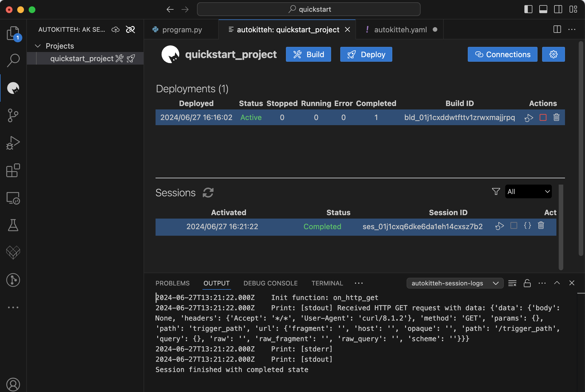Switch to the TERMINAL panel tab
The width and height of the screenshot is (585, 392).
click(x=327, y=283)
